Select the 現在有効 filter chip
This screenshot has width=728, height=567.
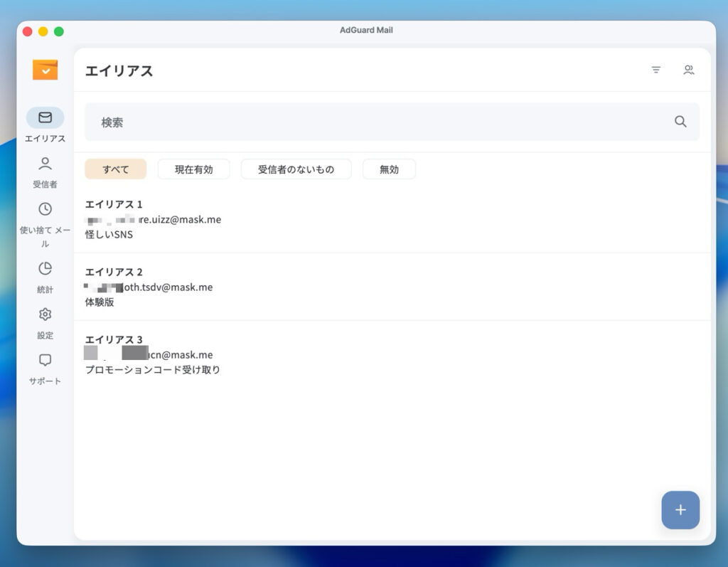pos(193,169)
